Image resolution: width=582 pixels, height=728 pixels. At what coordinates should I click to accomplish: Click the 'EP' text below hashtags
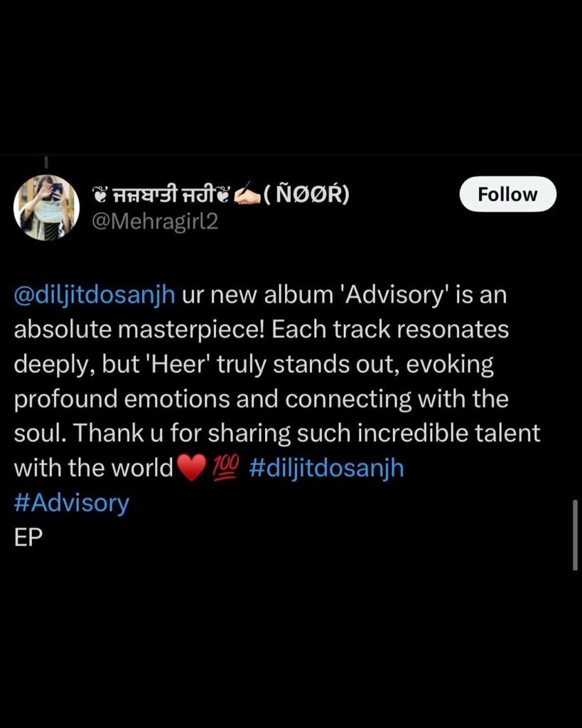[28, 537]
